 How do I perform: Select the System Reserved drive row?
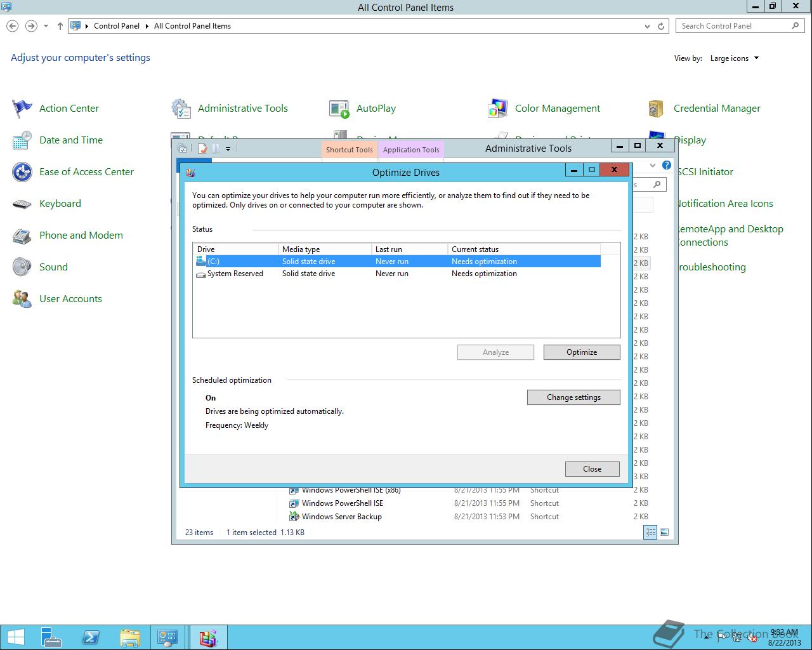[x=398, y=274]
